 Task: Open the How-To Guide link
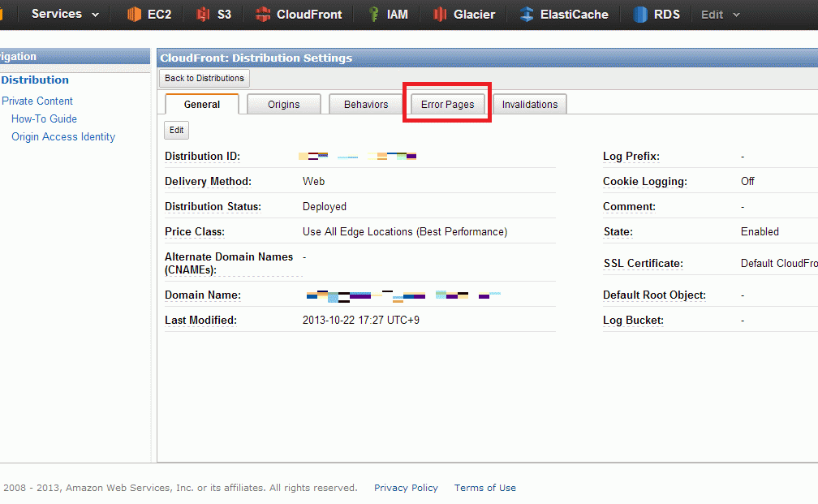pyautogui.click(x=45, y=118)
